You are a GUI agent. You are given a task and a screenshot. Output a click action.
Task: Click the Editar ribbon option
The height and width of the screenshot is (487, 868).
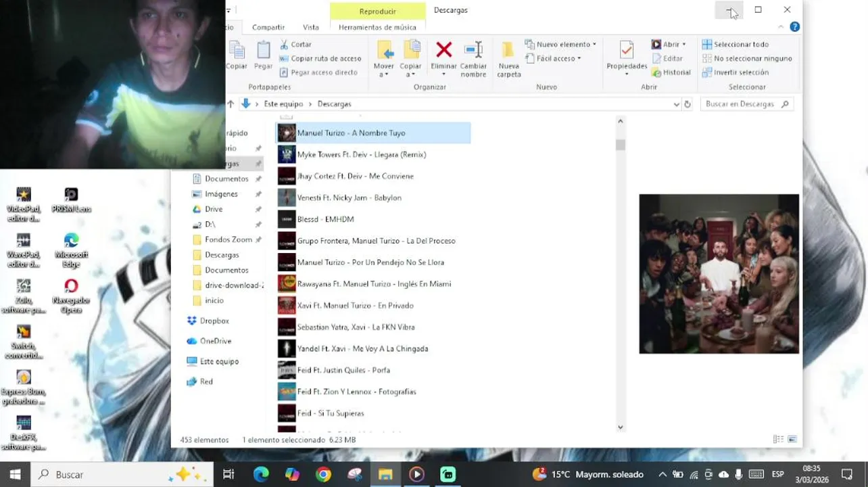(667, 58)
